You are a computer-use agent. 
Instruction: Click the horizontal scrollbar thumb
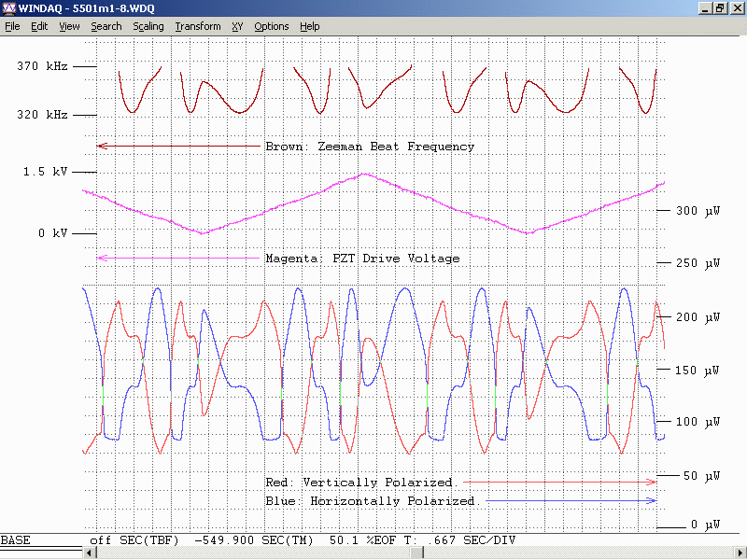pyautogui.click(x=417, y=553)
